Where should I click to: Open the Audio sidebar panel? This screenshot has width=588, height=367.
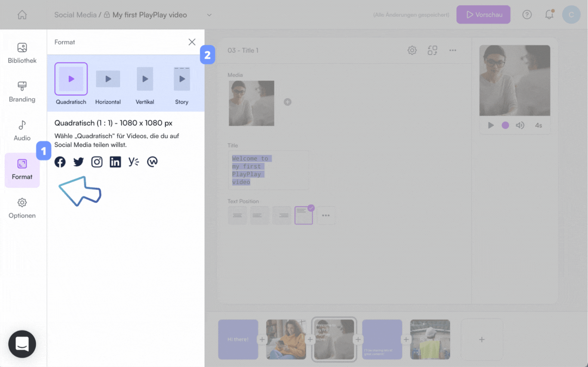click(x=22, y=131)
